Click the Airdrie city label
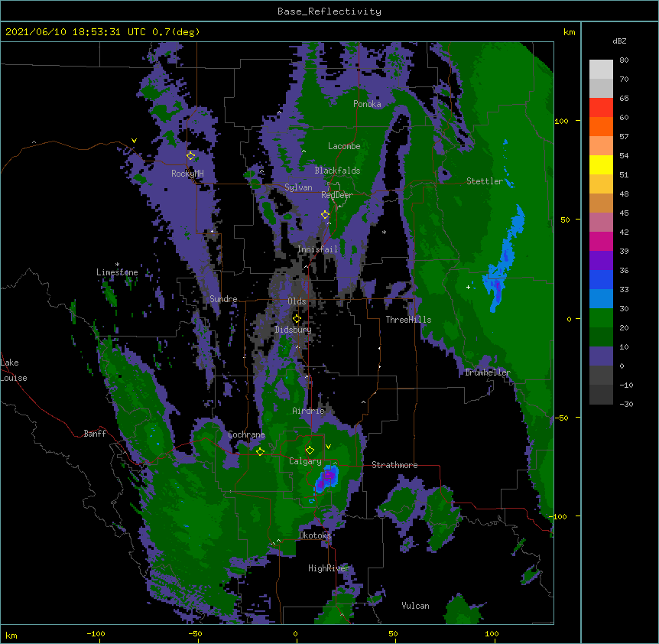 [x=309, y=411]
